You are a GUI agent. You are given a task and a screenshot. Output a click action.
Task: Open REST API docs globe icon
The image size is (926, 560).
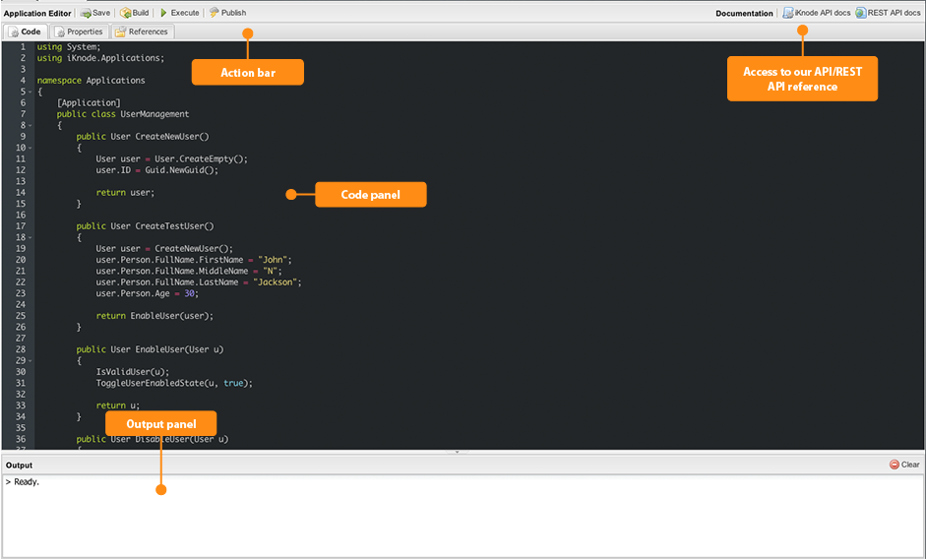(860, 13)
